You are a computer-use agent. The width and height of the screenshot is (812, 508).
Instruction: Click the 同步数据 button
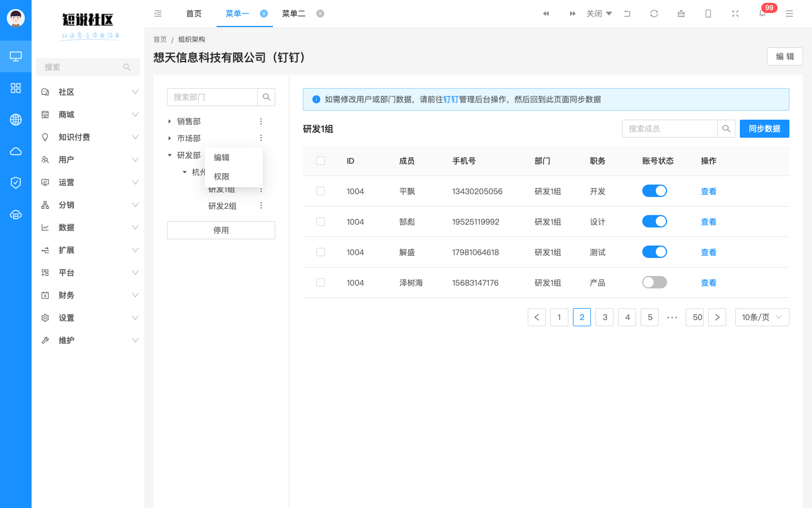[x=764, y=129]
